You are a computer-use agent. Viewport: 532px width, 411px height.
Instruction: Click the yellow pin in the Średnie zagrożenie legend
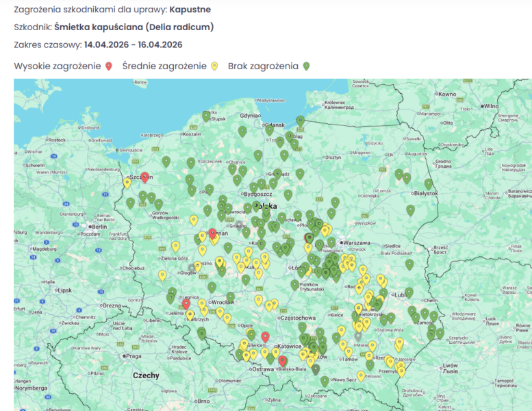tap(214, 66)
